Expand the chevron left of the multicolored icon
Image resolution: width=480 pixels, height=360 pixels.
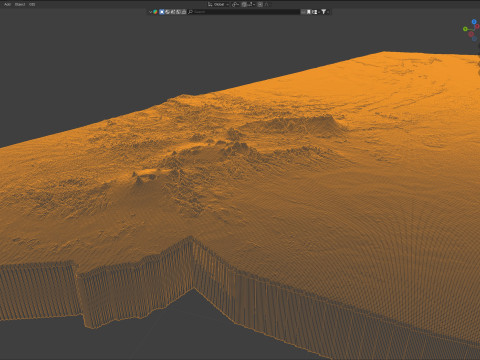(x=150, y=12)
